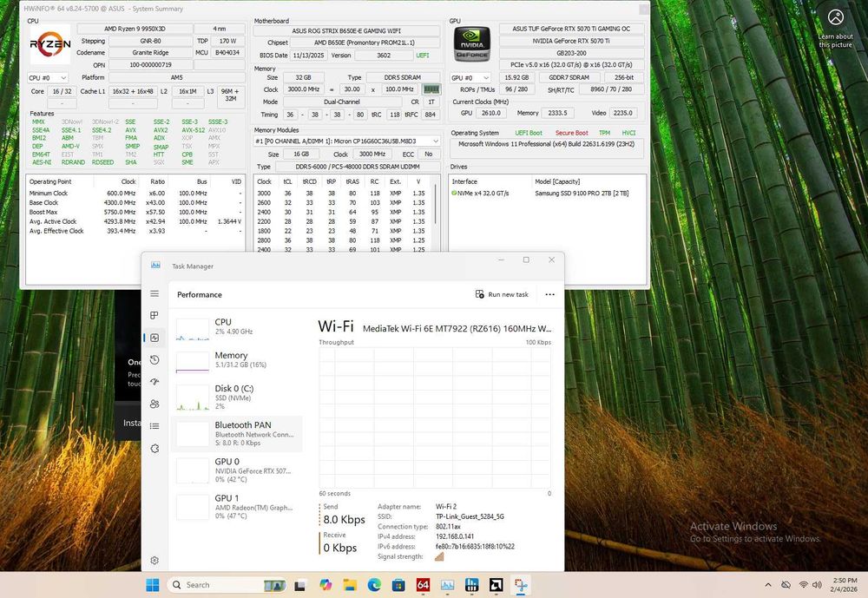Click UEFI label next to BIOS version
868x598 pixels.
423,56
